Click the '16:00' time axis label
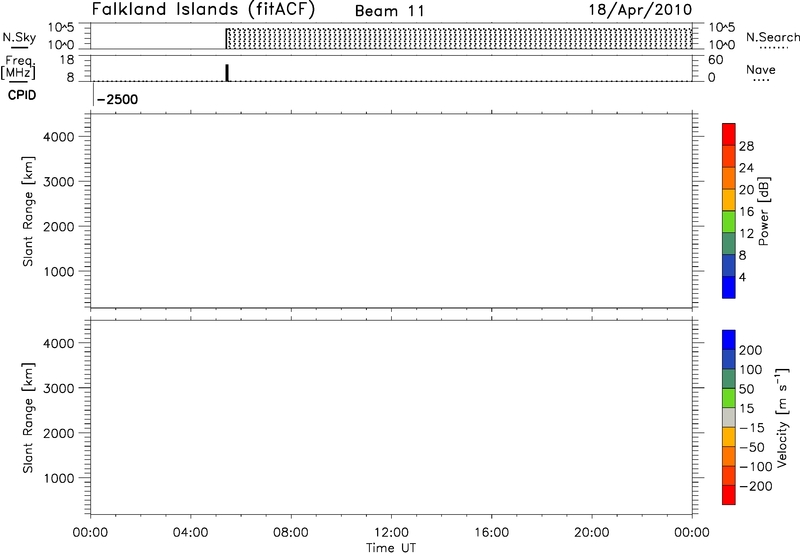800x554 pixels. (x=491, y=533)
